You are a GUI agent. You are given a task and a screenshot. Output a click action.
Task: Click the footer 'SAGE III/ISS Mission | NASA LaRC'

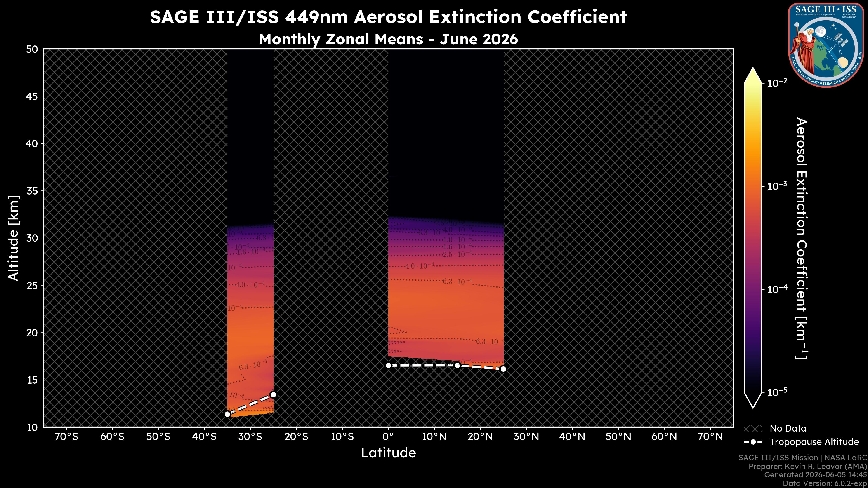(x=802, y=457)
